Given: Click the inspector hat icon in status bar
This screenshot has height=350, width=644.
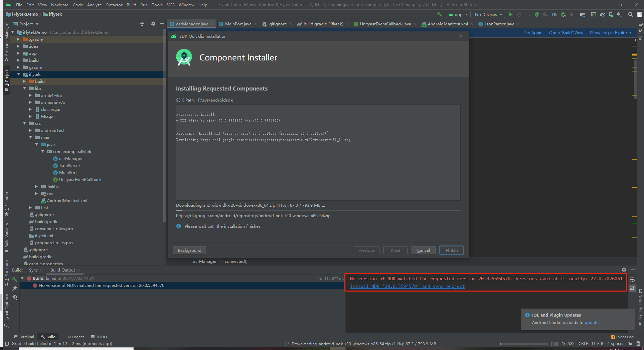Looking at the screenshot, I should (638, 344).
